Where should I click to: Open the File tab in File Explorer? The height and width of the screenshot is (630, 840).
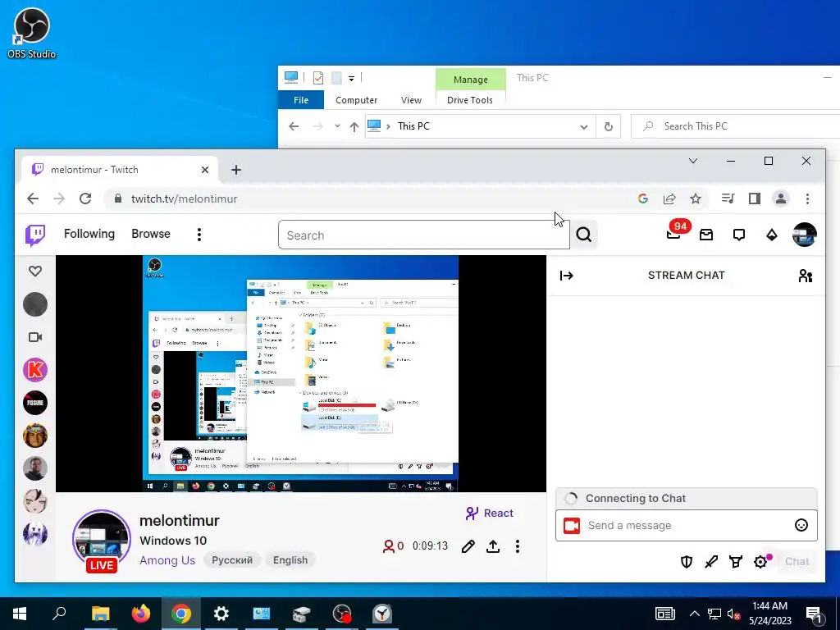pos(300,100)
